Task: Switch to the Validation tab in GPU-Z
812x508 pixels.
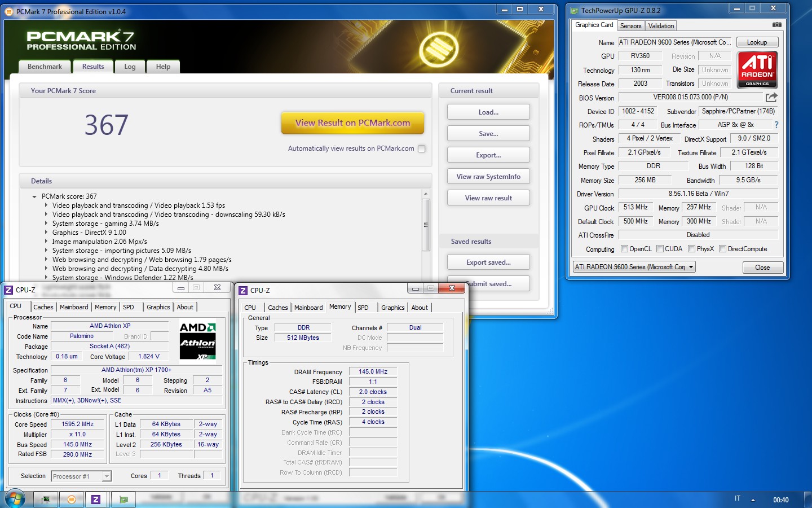Action: (661, 26)
